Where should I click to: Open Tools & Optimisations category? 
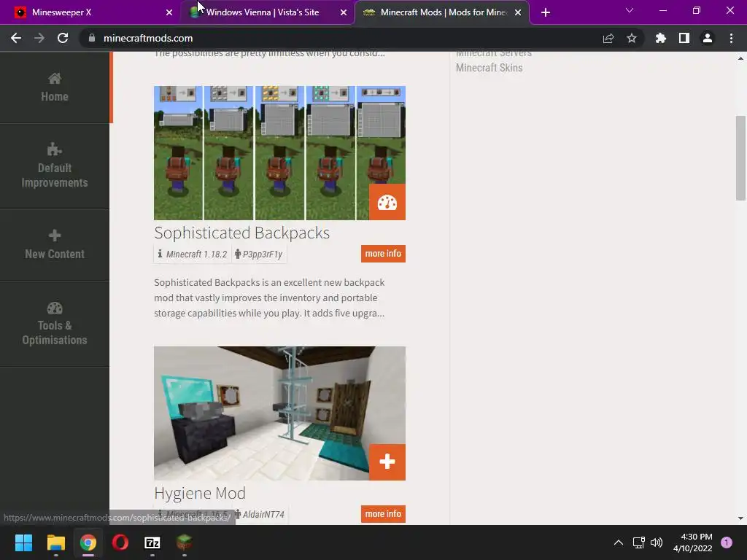point(54,324)
